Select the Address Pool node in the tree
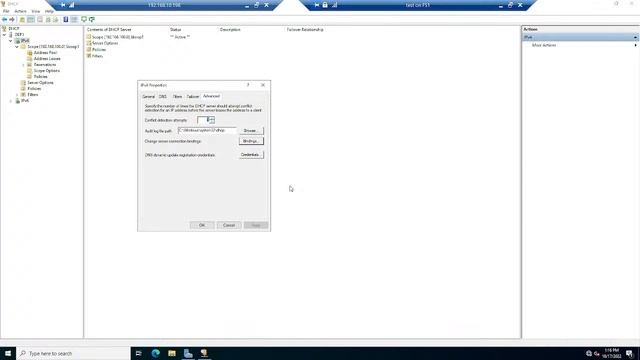The image size is (640, 360). pyautogui.click(x=45, y=53)
